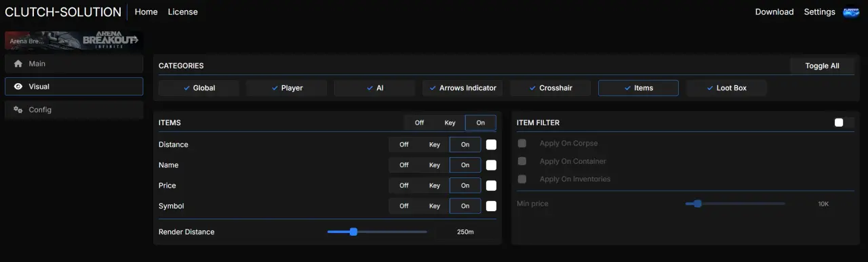Set Symbol to On
Screen dimensions: 868x262
[465, 206]
